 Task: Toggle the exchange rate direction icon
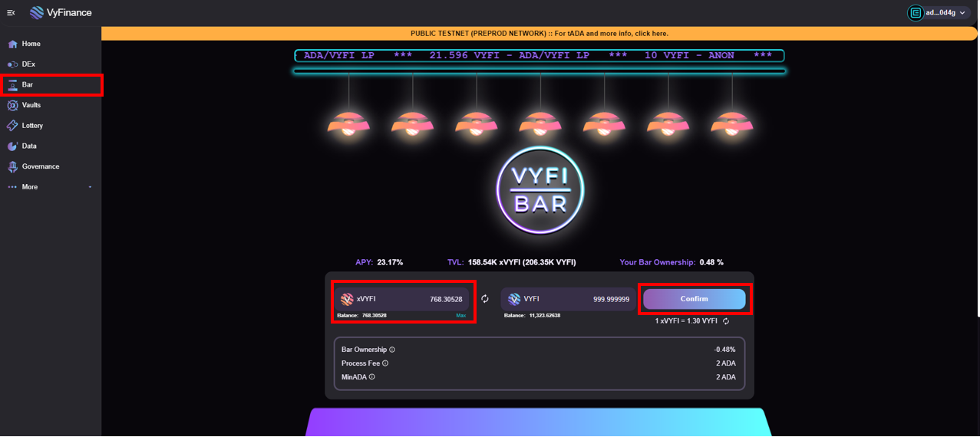[726, 321]
